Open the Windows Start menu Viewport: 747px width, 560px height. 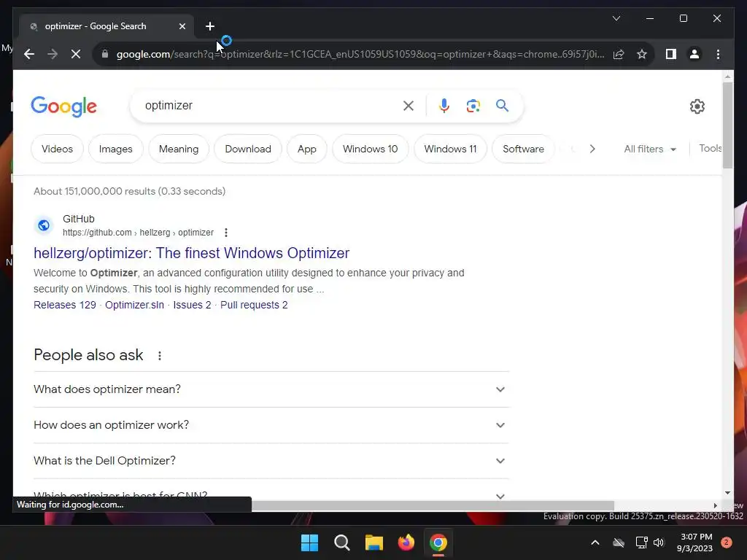click(x=309, y=542)
